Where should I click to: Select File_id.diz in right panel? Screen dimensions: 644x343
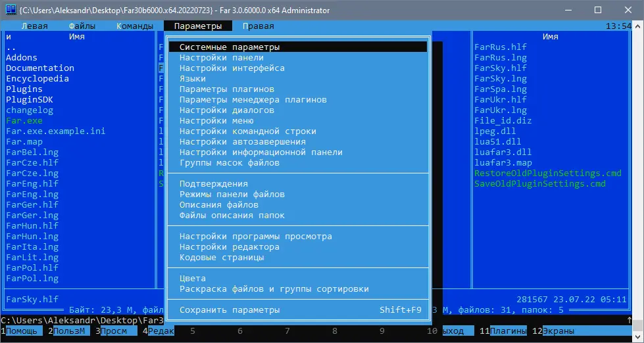[503, 121]
